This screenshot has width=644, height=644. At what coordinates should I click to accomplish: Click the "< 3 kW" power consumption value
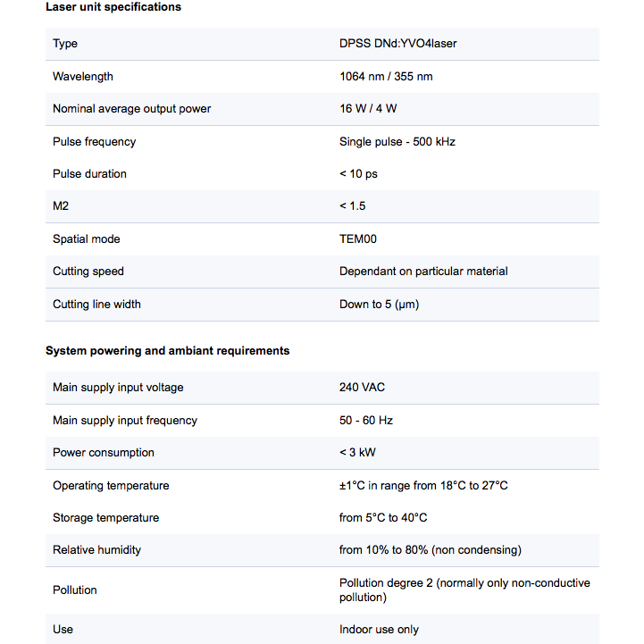pos(357,453)
